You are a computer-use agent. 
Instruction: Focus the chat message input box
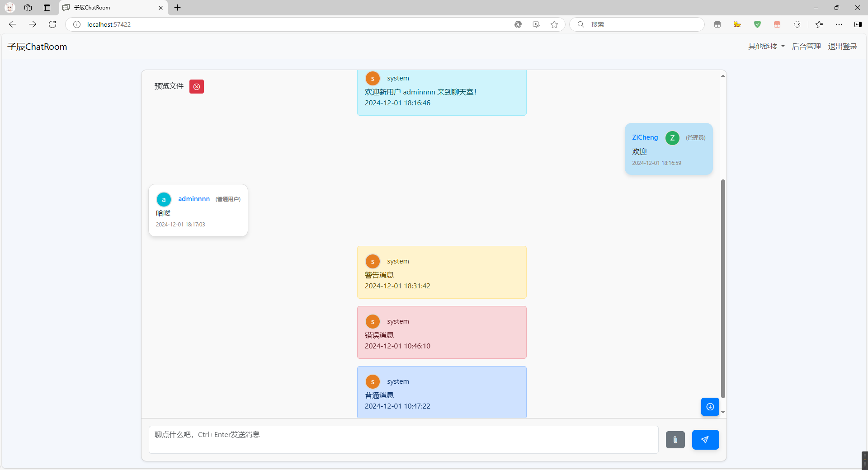click(403, 440)
